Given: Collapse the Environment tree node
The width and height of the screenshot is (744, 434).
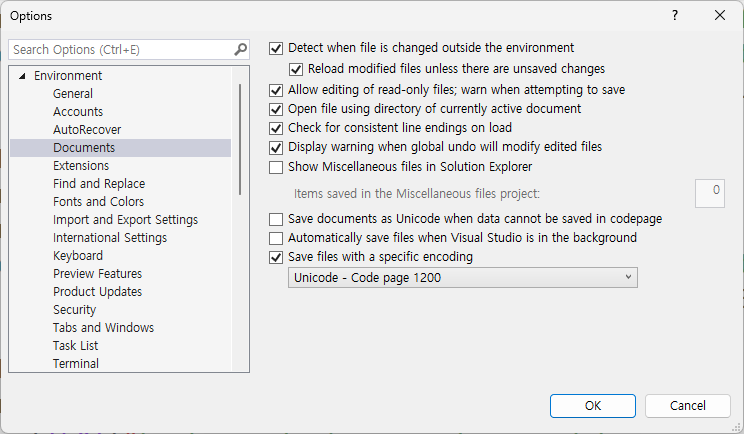Looking at the screenshot, I should (x=22, y=76).
